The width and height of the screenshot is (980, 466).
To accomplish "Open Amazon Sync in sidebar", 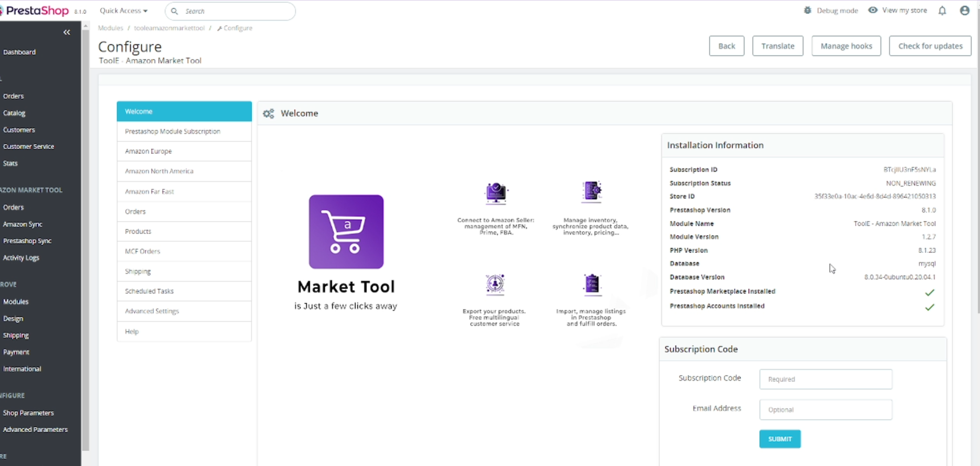I will (23, 224).
